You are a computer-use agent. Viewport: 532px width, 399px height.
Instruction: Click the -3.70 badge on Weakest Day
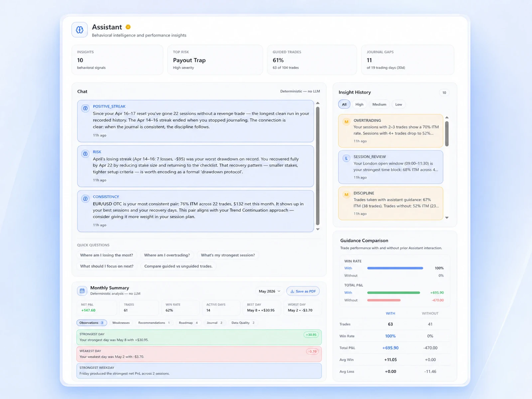pos(312,351)
